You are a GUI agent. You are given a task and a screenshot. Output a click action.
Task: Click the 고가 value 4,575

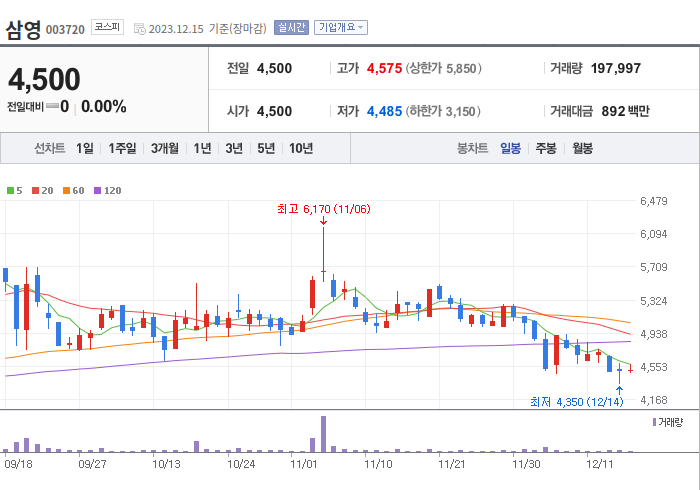tap(384, 68)
